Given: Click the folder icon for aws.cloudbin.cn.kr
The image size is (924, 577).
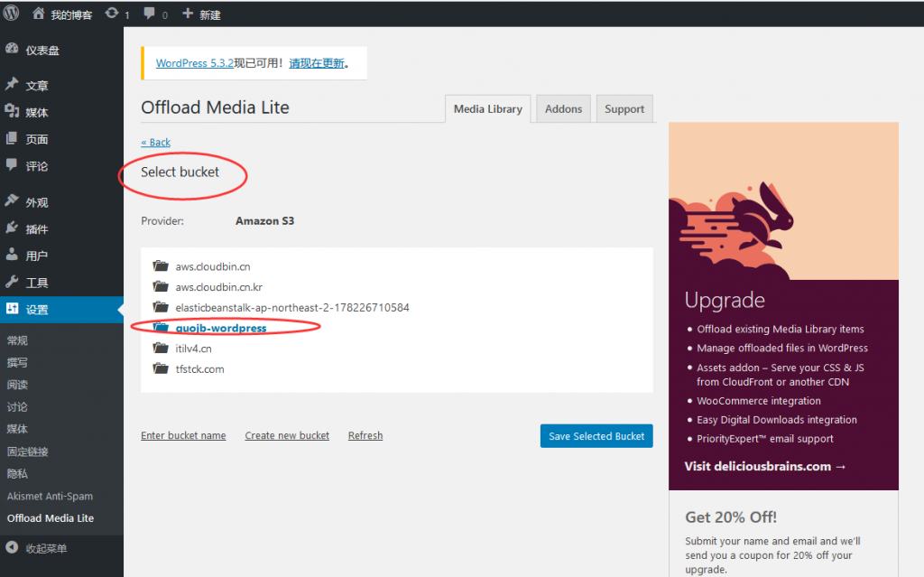Looking at the screenshot, I should click(161, 286).
